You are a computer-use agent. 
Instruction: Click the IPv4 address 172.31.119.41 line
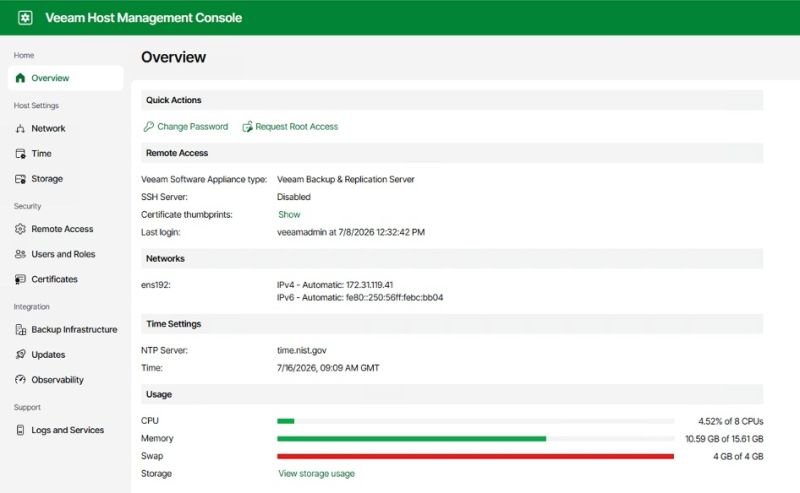click(x=335, y=285)
